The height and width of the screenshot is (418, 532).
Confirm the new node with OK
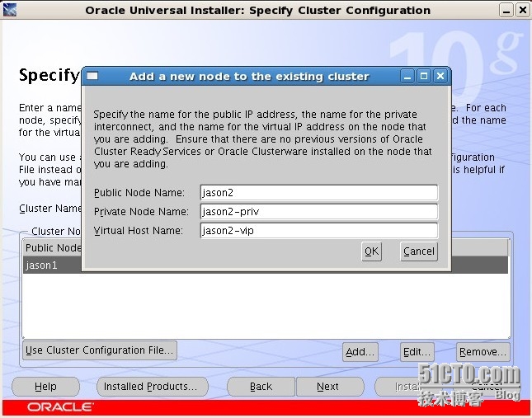click(x=371, y=251)
